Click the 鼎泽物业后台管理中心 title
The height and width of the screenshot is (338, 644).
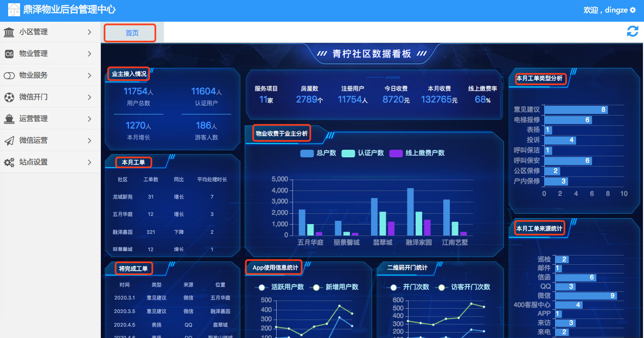tap(69, 9)
